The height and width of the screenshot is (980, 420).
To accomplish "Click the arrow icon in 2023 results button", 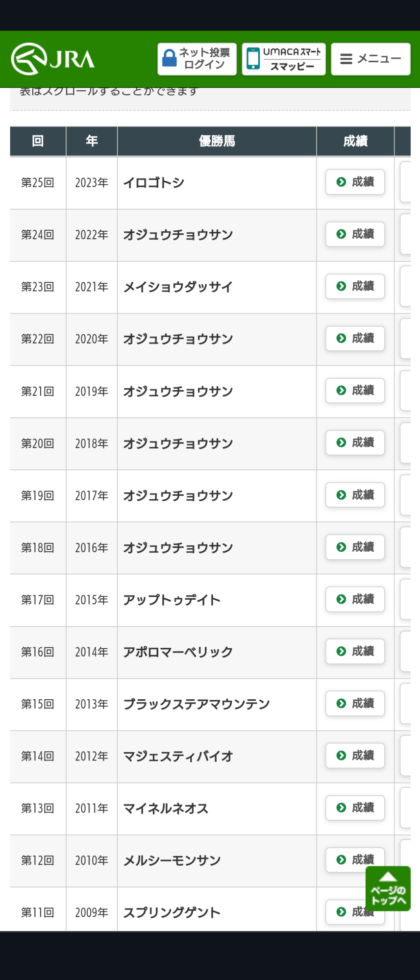I will click(x=342, y=182).
